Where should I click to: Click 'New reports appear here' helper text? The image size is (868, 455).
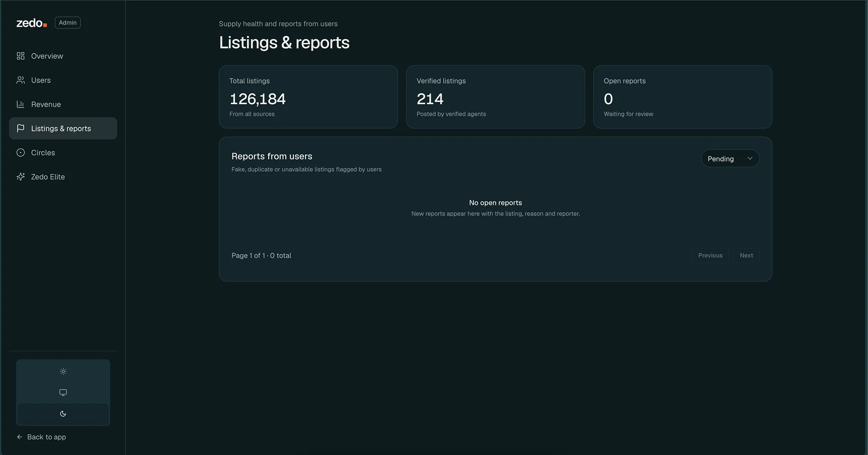tap(496, 214)
